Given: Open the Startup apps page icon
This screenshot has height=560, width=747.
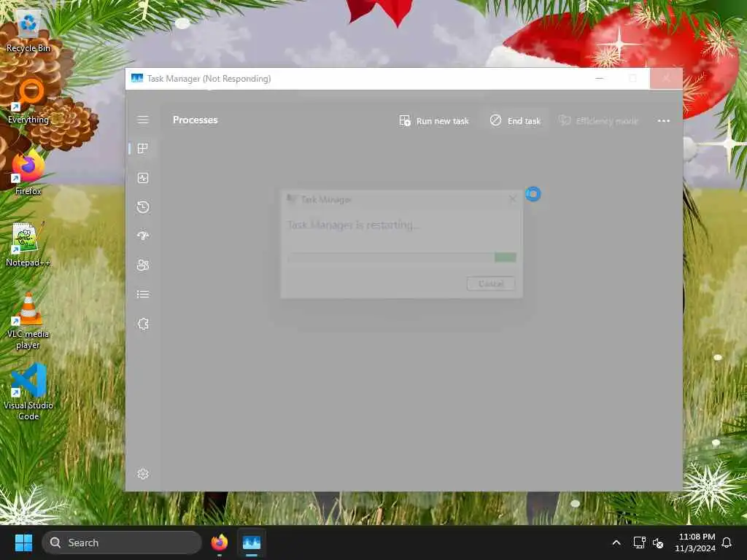Looking at the screenshot, I should [143, 236].
